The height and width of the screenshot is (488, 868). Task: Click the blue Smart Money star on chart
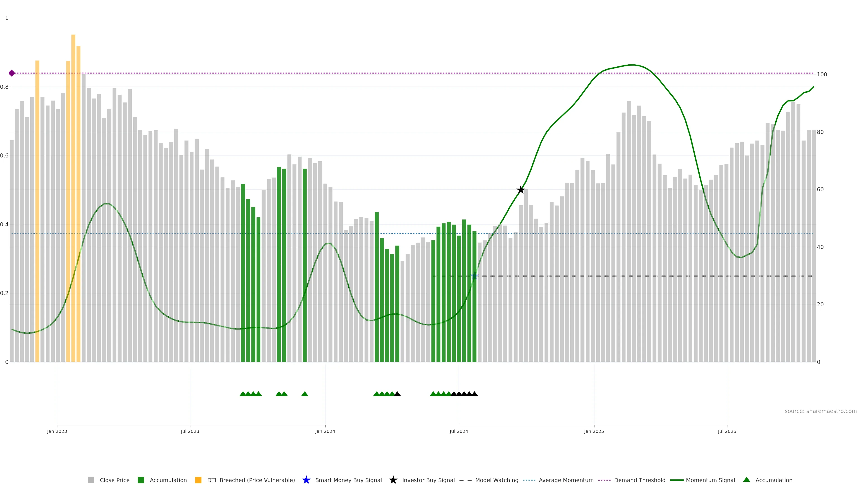(x=474, y=276)
